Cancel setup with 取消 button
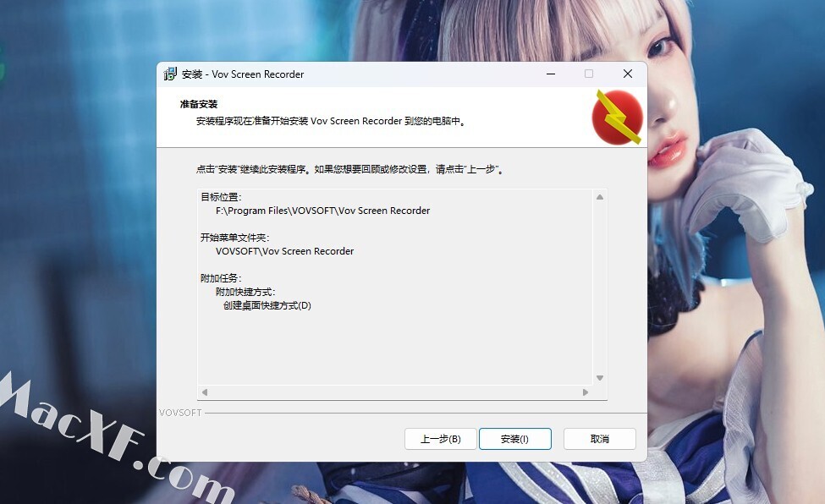The height and width of the screenshot is (504, 825). (x=600, y=439)
